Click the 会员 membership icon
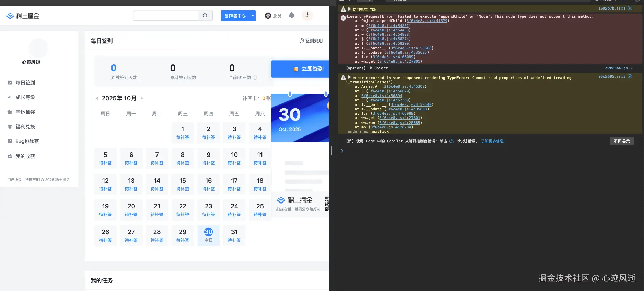 268,16
